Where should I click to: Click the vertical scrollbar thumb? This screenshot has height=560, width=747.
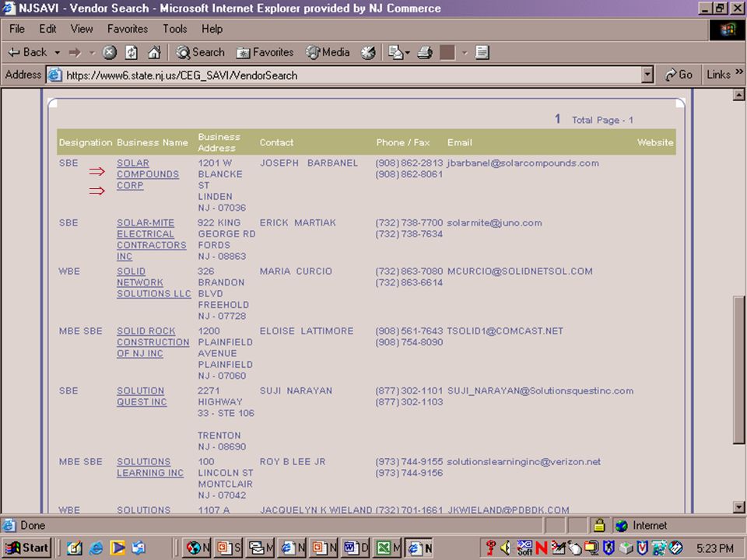[738, 370]
